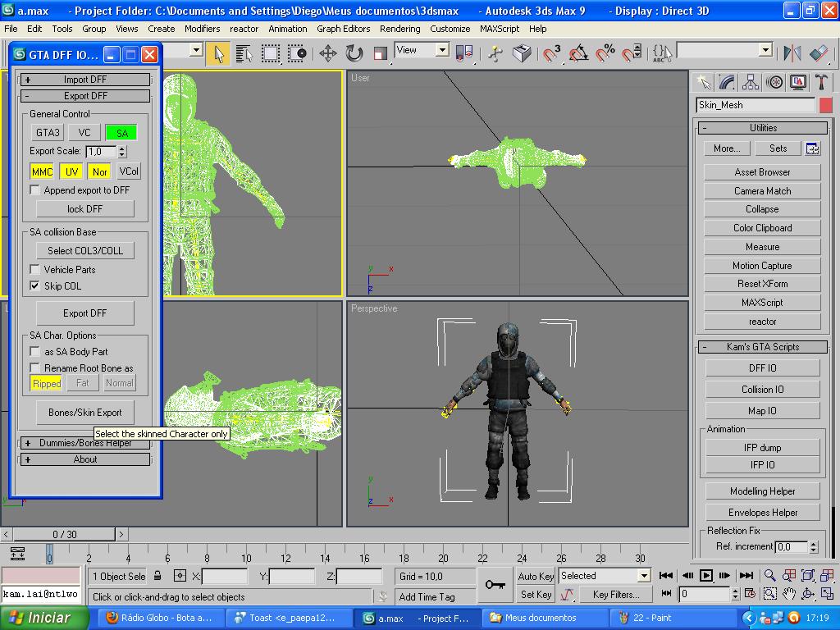Expand the Import DFF rollout
The width and height of the screenshot is (840, 630).
(x=85, y=80)
